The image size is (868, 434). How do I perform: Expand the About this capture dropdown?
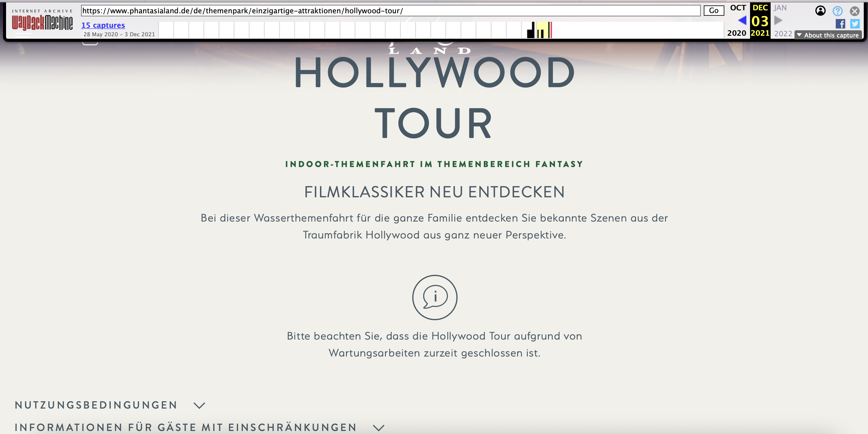pyautogui.click(x=828, y=35)
